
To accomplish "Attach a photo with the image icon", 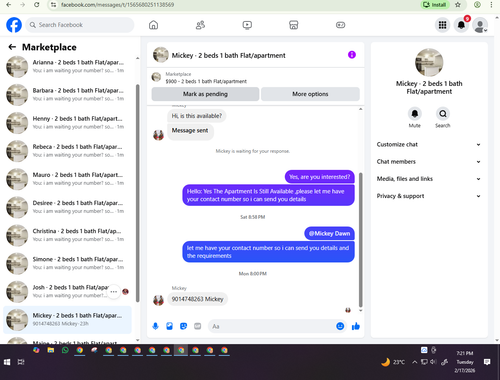I will [x=169, y=326].
